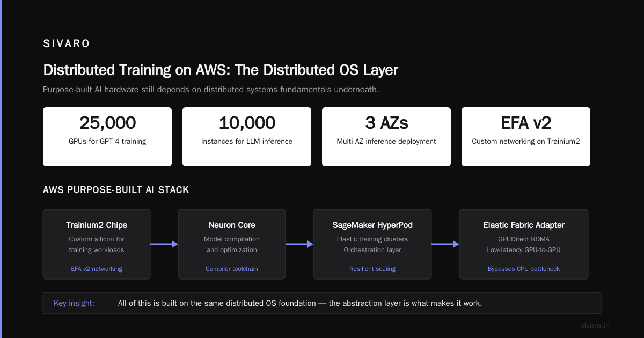Click the SIVARO brand name
This screenshot has width=644, height=338.
(67, 44)
